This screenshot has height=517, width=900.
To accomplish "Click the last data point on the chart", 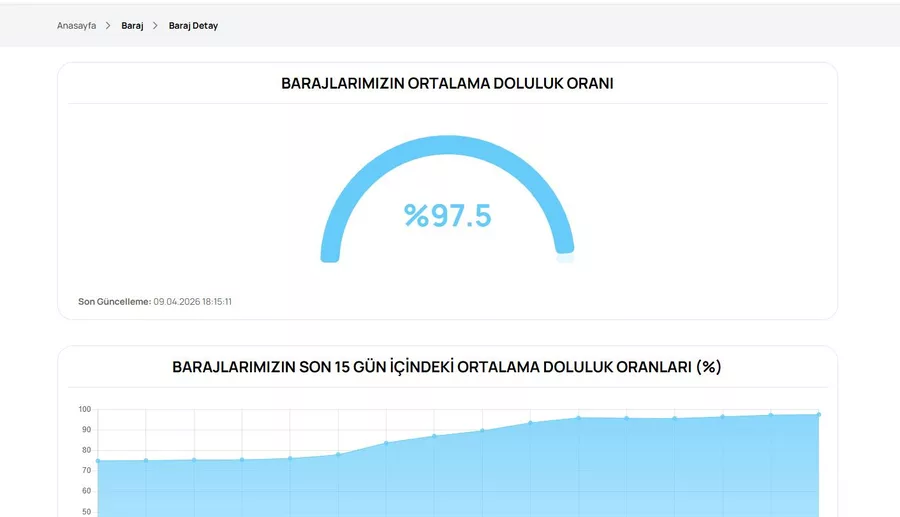I will 819,414.
